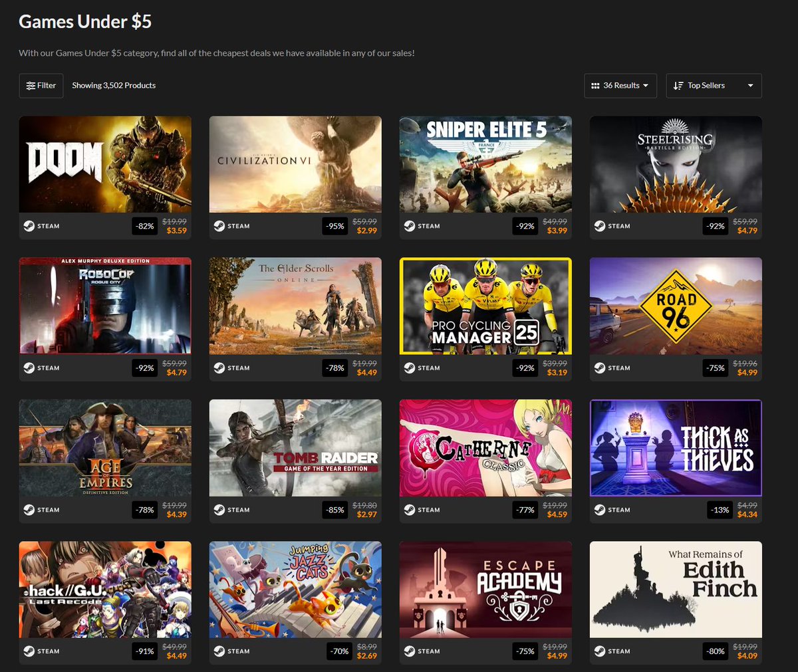Click the Steam icon under Pro Cycling Manager
Screen dimensions: 798x672
coord(410,368)
